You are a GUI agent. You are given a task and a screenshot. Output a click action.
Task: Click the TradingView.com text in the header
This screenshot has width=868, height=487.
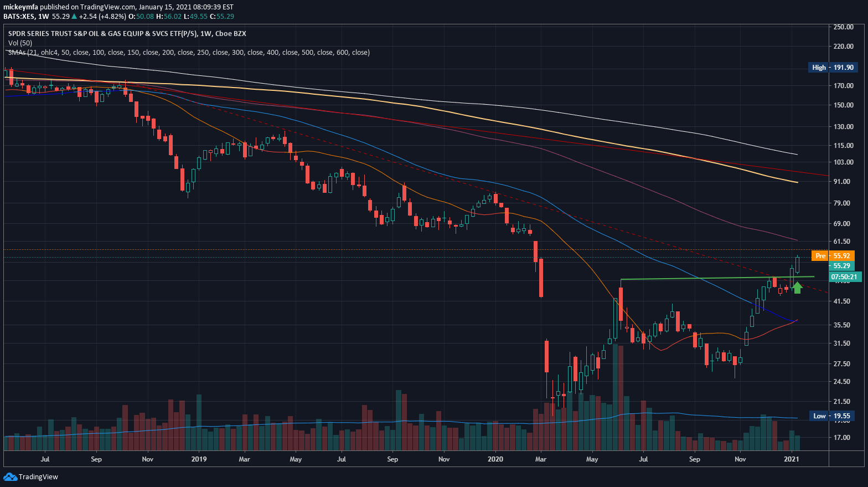coord(108,7)
